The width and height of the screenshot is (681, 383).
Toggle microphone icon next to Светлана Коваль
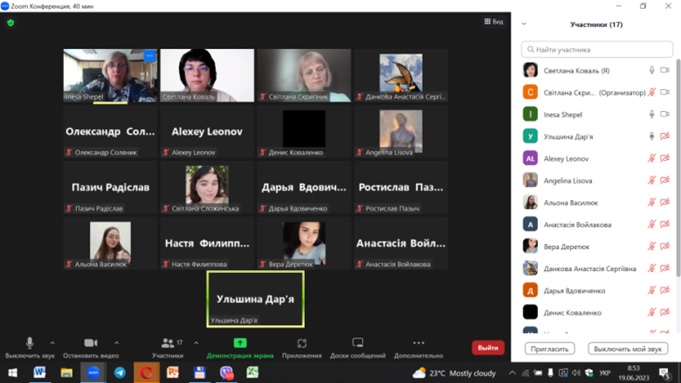(651, 70)
